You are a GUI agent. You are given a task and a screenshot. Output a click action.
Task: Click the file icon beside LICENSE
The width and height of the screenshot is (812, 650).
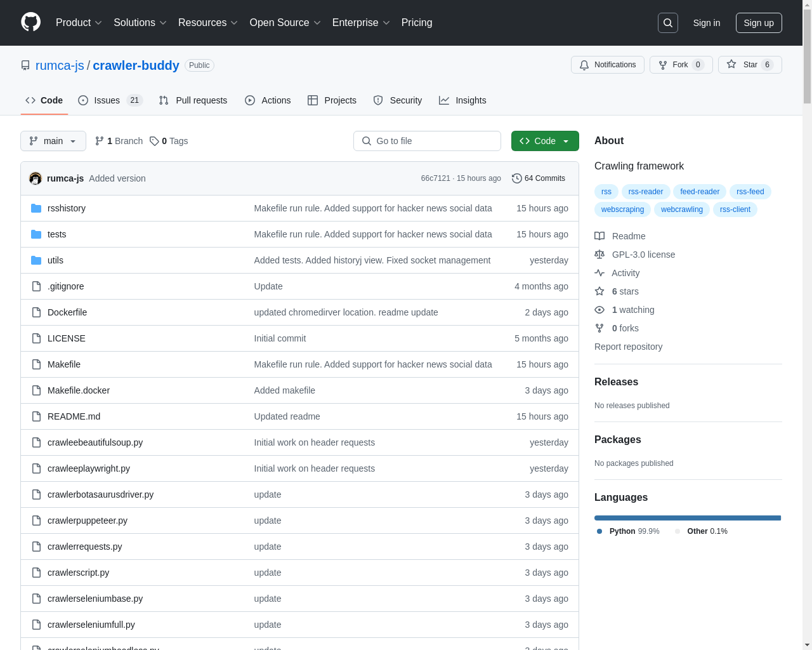tap(36, 338)
